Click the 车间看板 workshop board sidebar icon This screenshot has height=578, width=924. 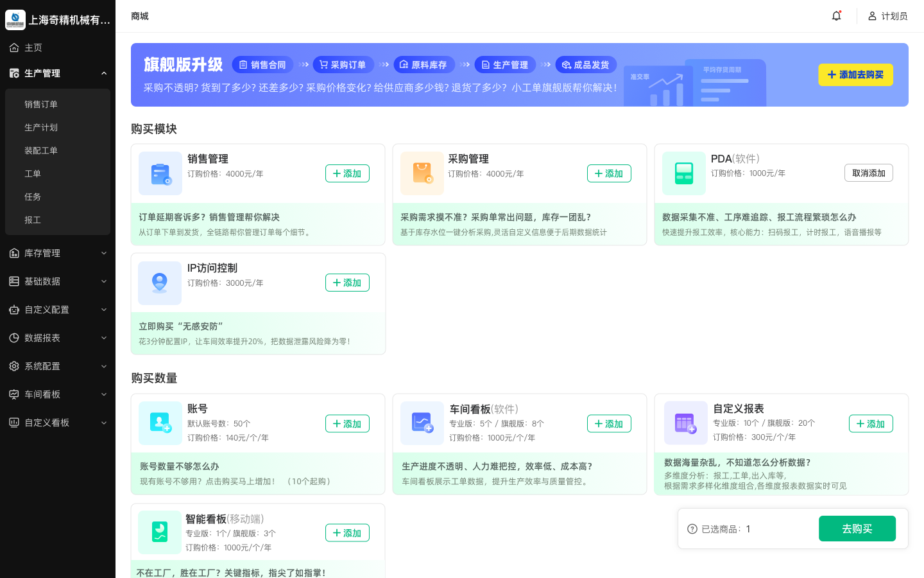[x=13, y=394]
